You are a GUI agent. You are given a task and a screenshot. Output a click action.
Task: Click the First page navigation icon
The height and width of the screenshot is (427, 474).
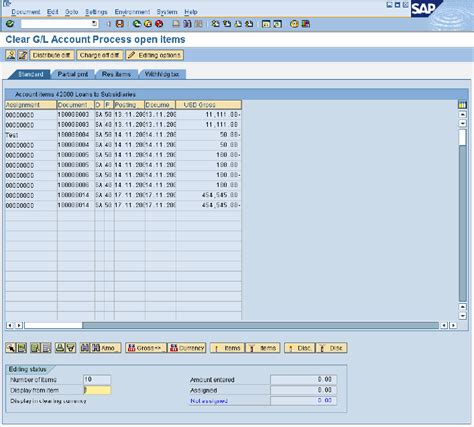(x=215, y=24)
